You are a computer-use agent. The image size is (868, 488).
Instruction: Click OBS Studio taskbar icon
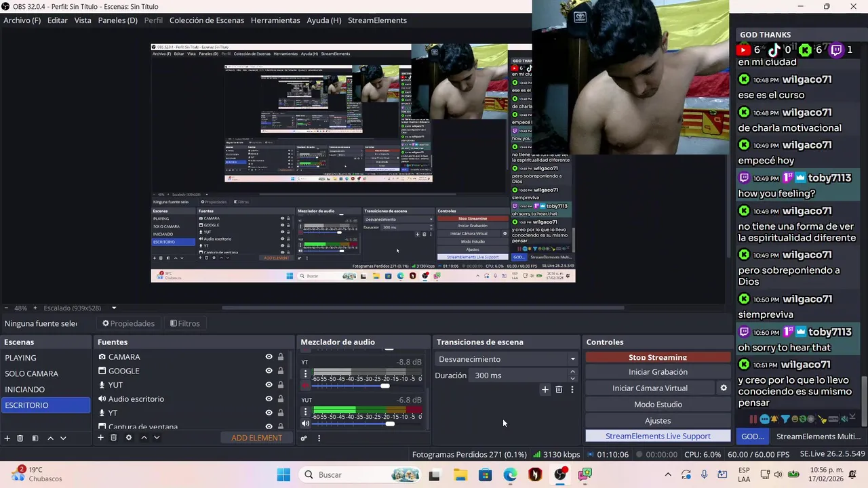(x=560, y=474)
